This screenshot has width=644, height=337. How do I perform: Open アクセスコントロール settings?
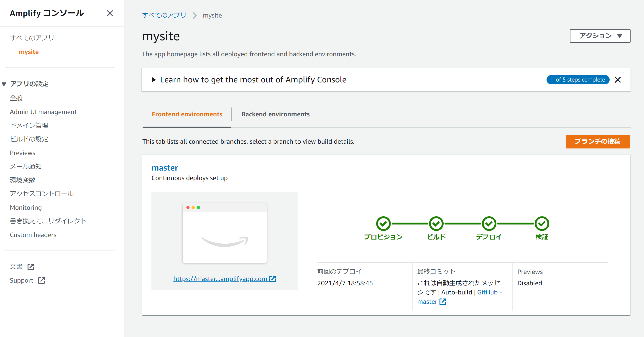[x=42, y=194]
